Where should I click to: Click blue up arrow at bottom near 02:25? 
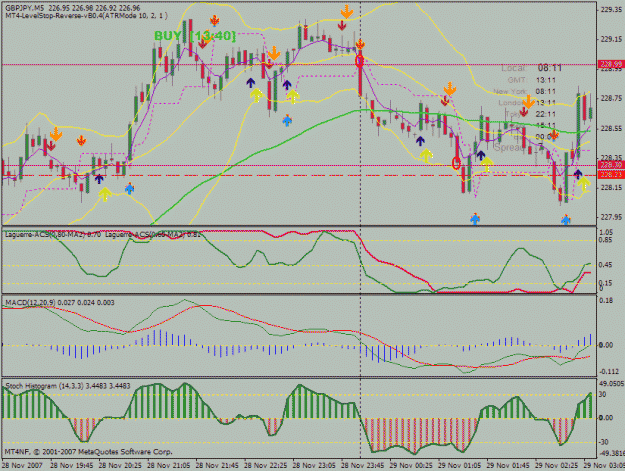[x=566, y=220]
